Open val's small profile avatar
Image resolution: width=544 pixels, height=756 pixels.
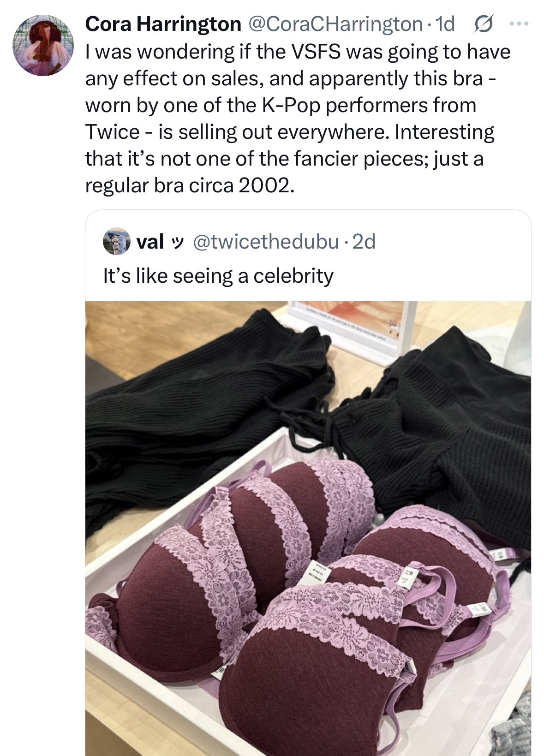[x=116, y=241]
